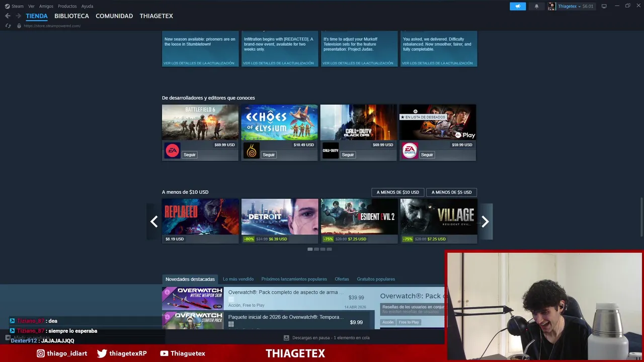Go back with the left arrow navigation icon
The image size is (644, 362).
click(x=8, y=16)
